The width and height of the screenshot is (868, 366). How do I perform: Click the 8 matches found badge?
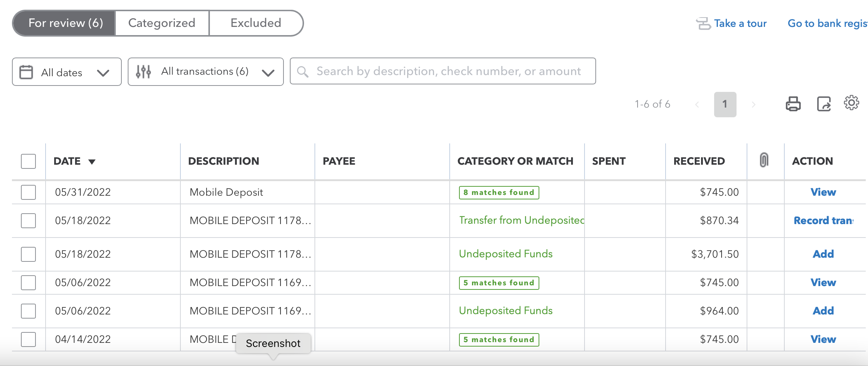tap(499, 193)
